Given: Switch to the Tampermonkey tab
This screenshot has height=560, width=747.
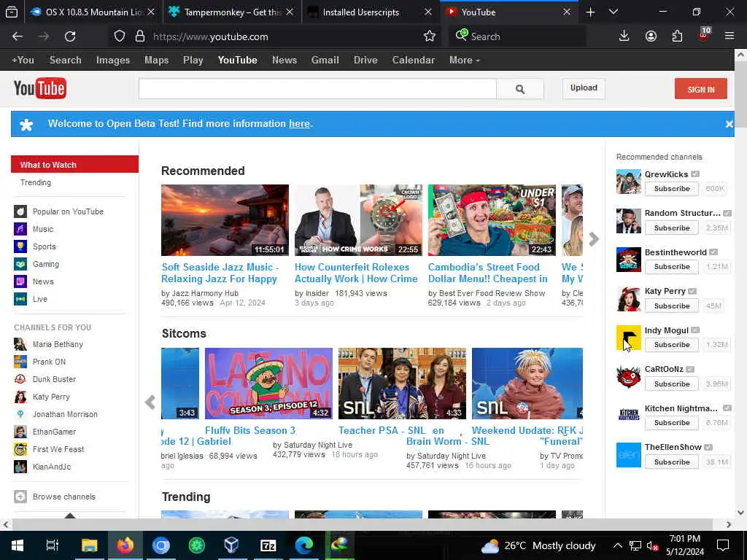Looking at the screenshot, I should [232, 12].
